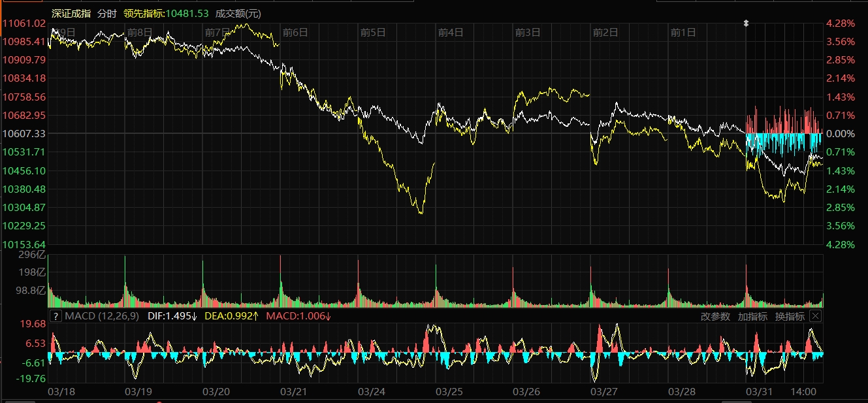Click the 11061.02 price axis label
This screenshot has height=403, width=868.
24,24
